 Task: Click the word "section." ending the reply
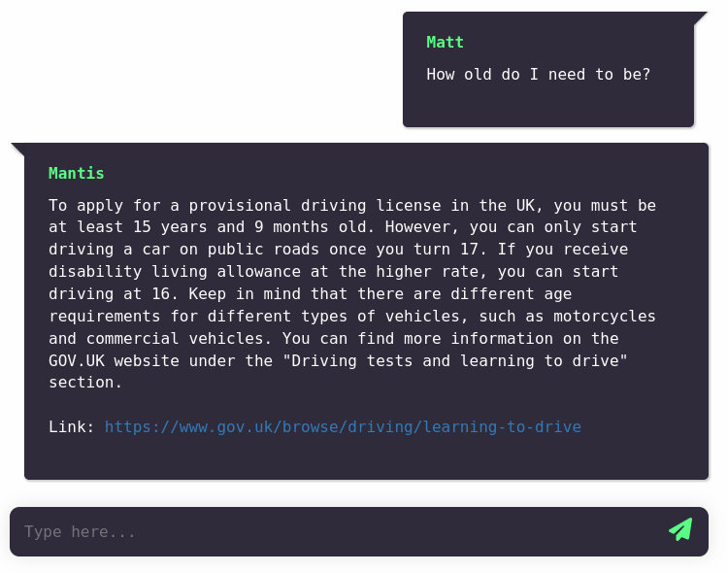coord(86,383)
